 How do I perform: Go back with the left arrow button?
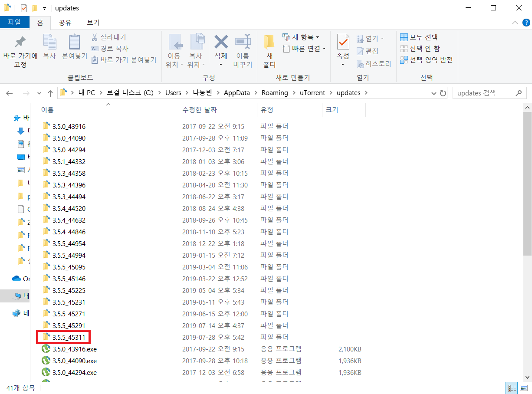(x=10, y=93)
